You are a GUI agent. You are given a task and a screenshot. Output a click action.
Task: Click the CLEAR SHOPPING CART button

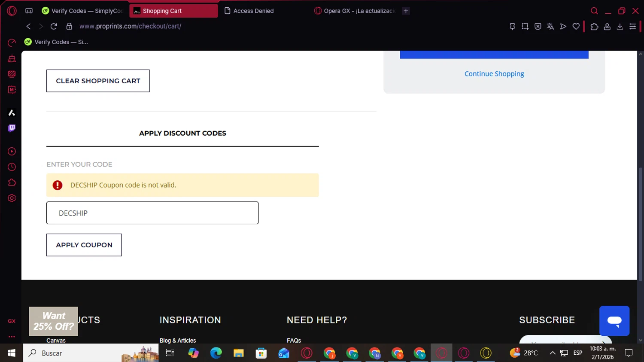[x=98, y=81]
